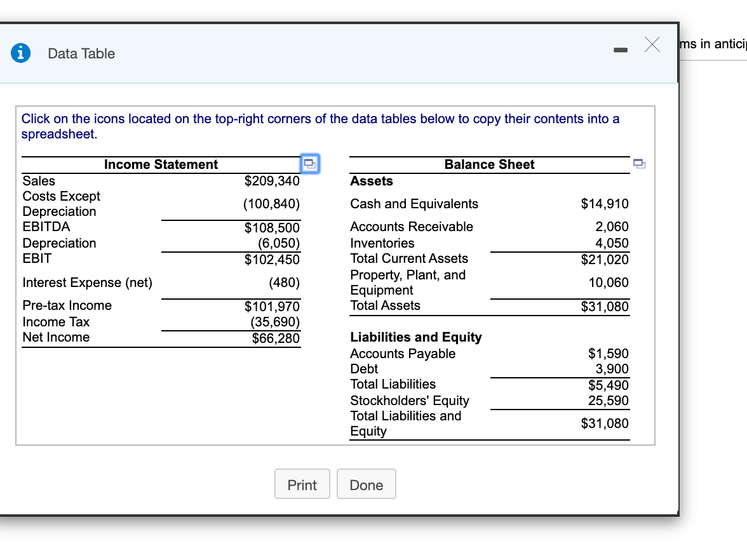Viewport: 747px width, 560px height.
Task: Click the Net Income value $66,280
Action: click(x=276, y=338)
